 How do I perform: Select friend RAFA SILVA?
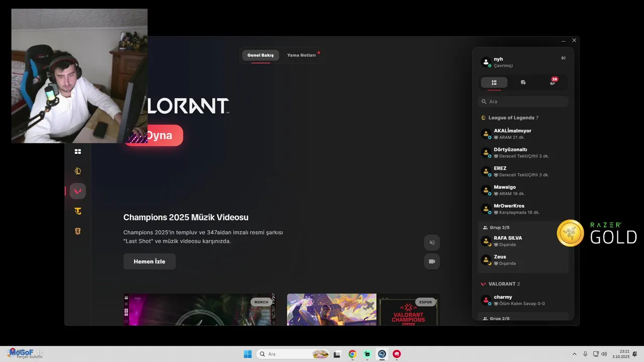[x=523, y=241]
